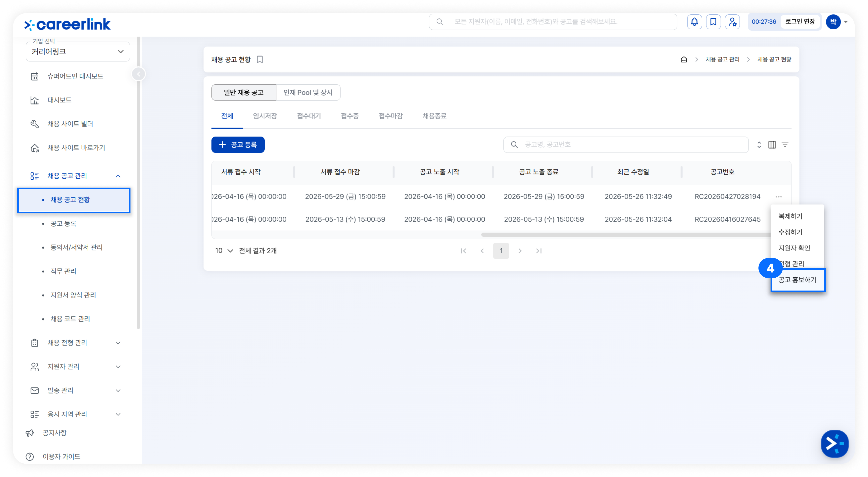This screenshot has width=868, height=477.
Task: Collapse the sidebar with arrow button
Action: tap(138, 74)
